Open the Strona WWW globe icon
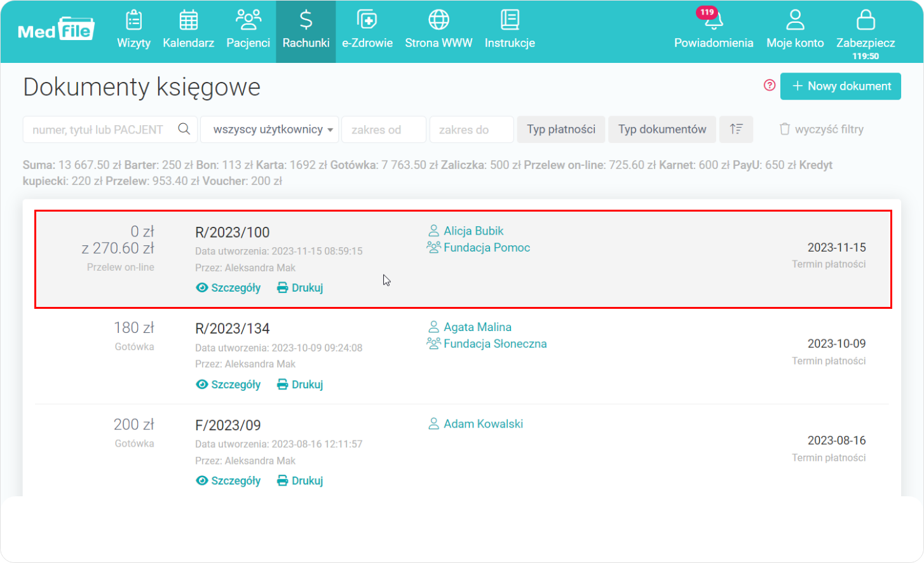The height and width of the screenshot is (563, 924). (x=438, y=20)
